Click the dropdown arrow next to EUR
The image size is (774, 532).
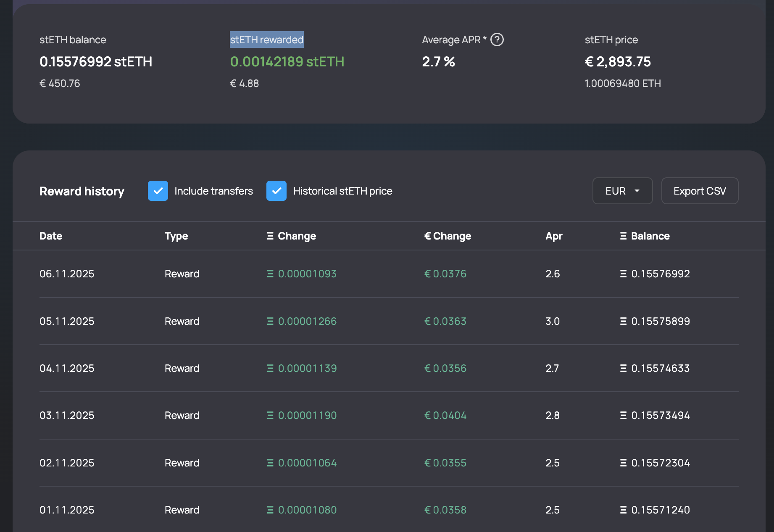tap(637, 191)
